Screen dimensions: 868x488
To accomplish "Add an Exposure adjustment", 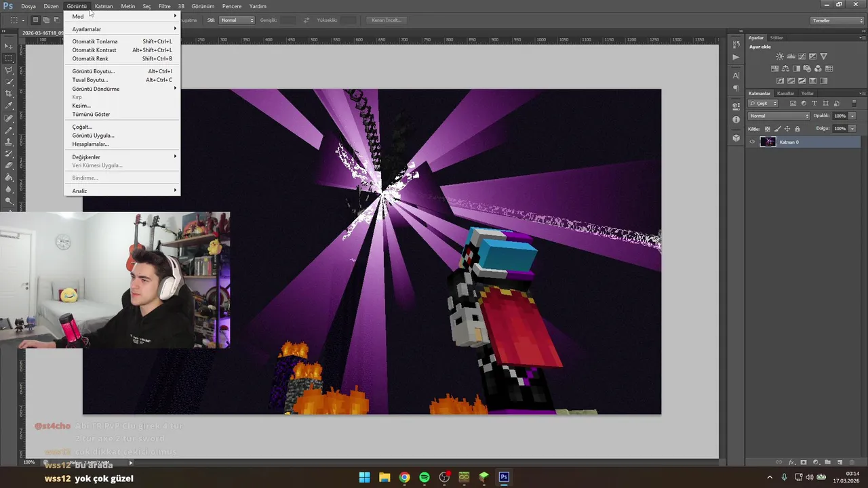I will [x=812, y=56].
